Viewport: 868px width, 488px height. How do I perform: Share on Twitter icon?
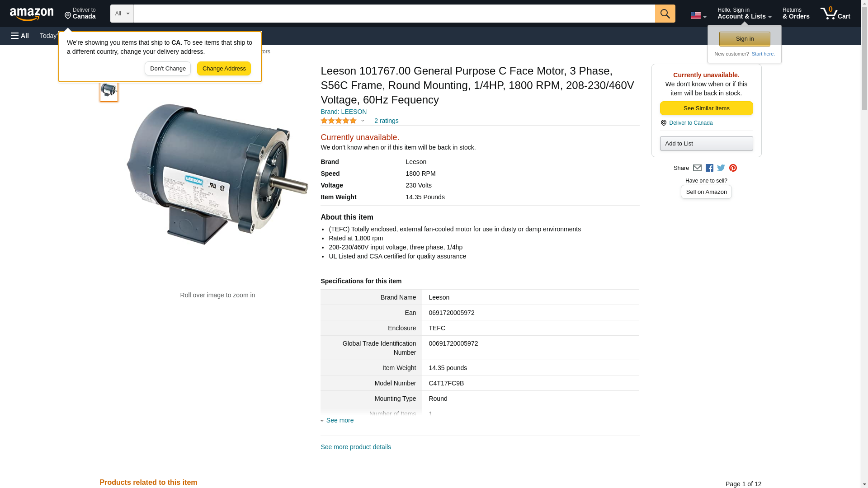[x=721, y=168]
